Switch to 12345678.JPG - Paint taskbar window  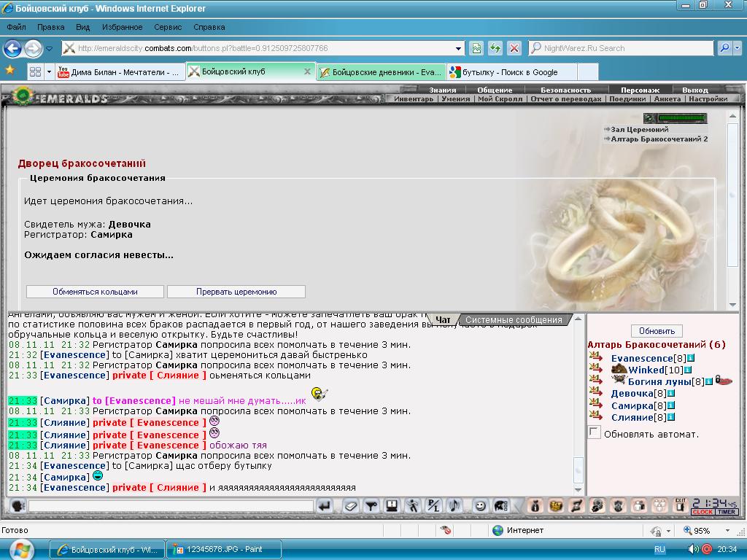point(224,550)
